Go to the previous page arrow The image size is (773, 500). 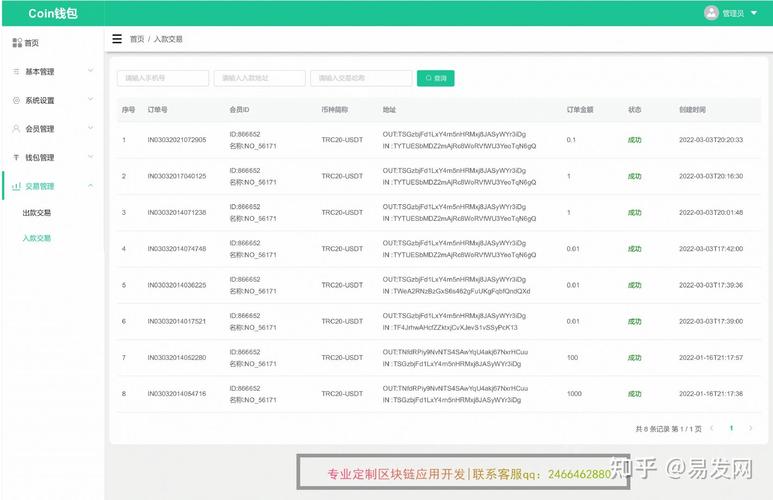pos(711,428)
